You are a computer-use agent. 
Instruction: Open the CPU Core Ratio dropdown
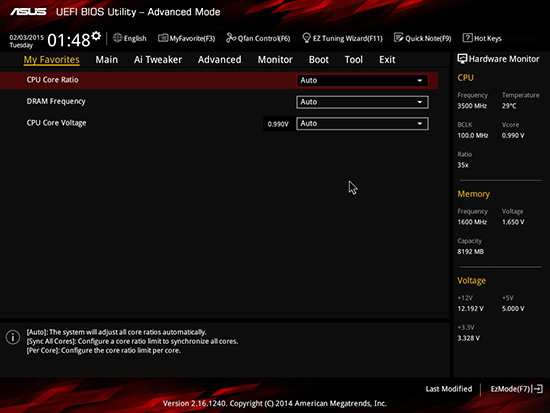(x=362, y=80)
